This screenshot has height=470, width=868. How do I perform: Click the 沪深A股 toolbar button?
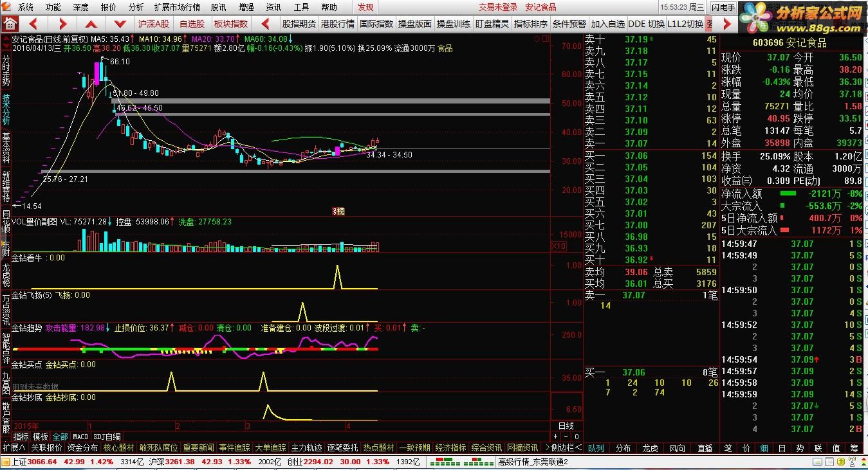point(154,24)
